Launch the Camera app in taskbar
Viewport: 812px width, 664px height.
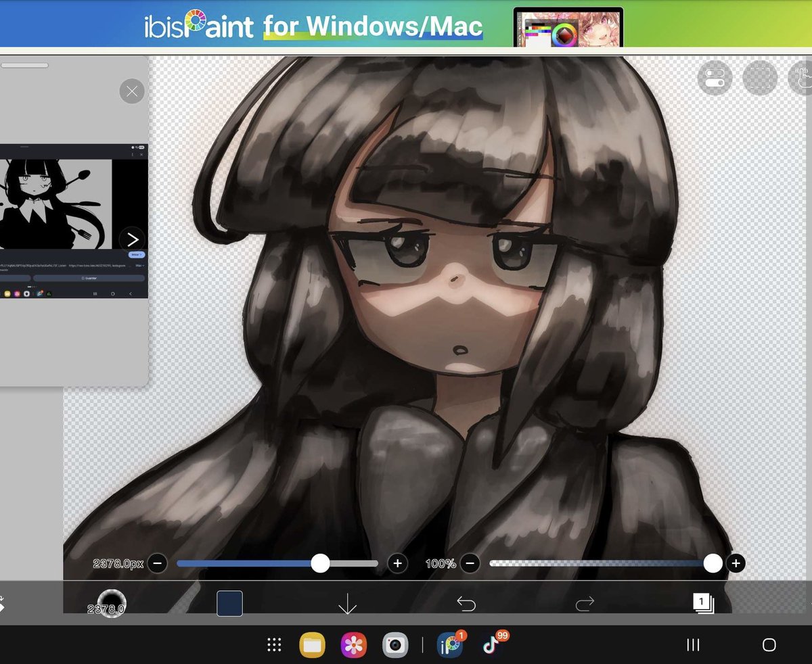pyautogui.click(x=395, y=645)
